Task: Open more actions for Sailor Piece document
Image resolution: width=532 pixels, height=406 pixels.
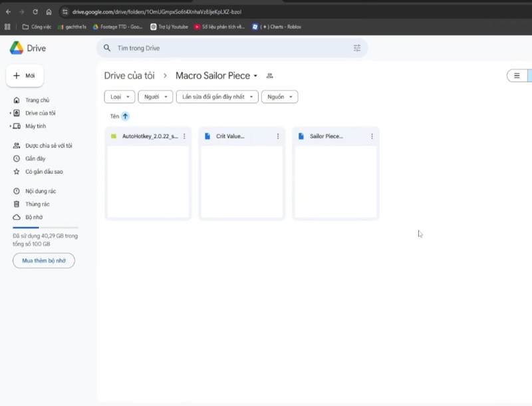Action: (x=372, y=136)
